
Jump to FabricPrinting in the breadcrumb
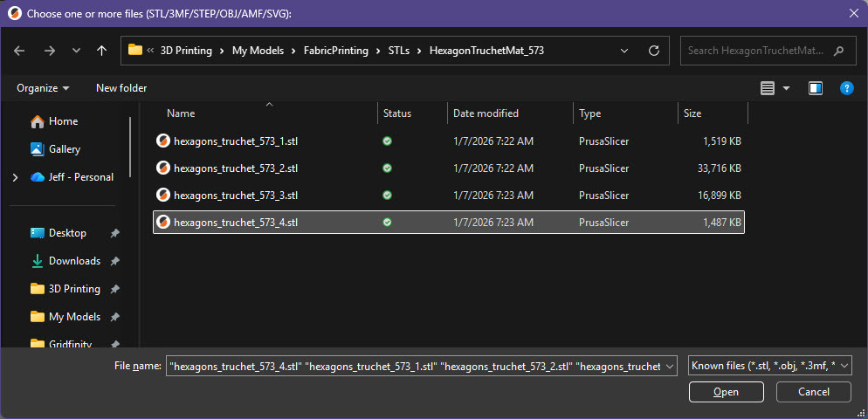(x=336, y=51)
